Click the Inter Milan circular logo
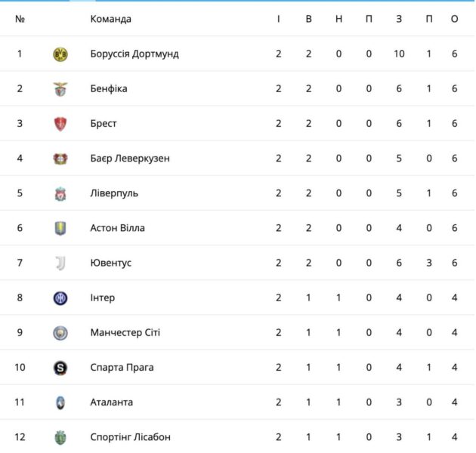 click(60, 298)
